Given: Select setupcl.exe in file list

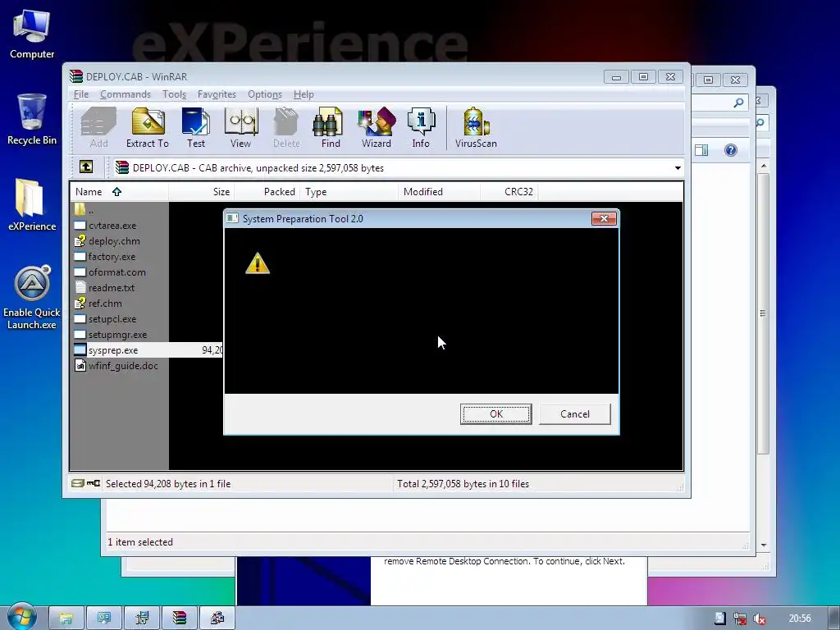Looking at the screenshot, I should point(112,319).
